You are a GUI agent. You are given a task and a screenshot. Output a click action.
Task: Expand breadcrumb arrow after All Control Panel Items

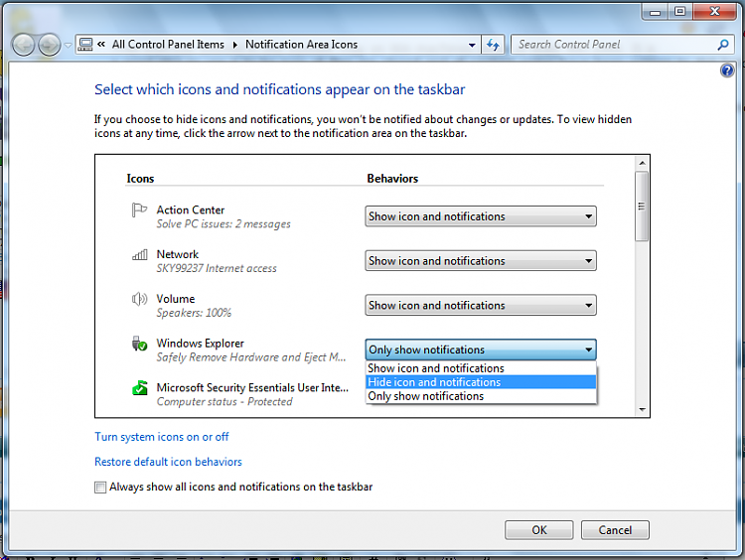click(234, 45)
